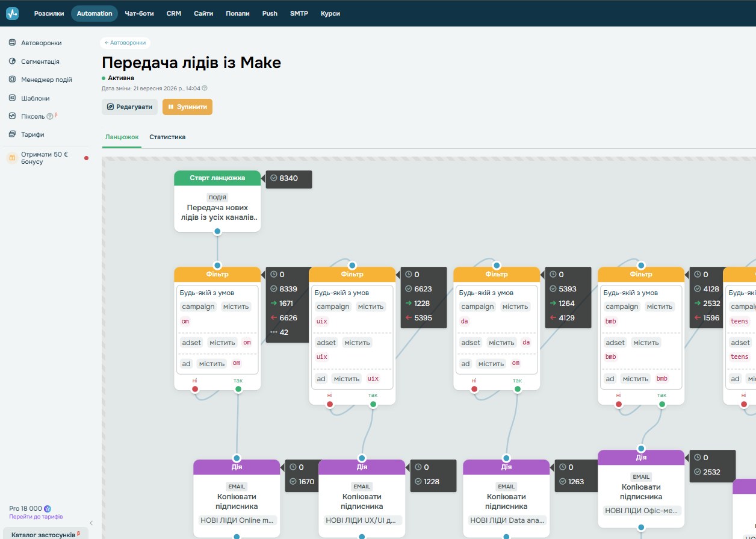
Task: Open the Чат-боти menu item
Action: [x=139, y=13]
